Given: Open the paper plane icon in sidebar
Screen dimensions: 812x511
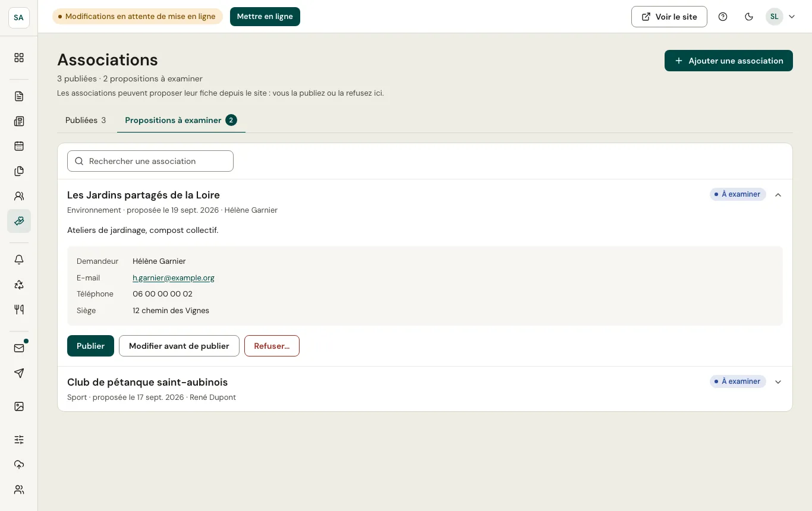Looking at the screenshot, I should (19, 373).
